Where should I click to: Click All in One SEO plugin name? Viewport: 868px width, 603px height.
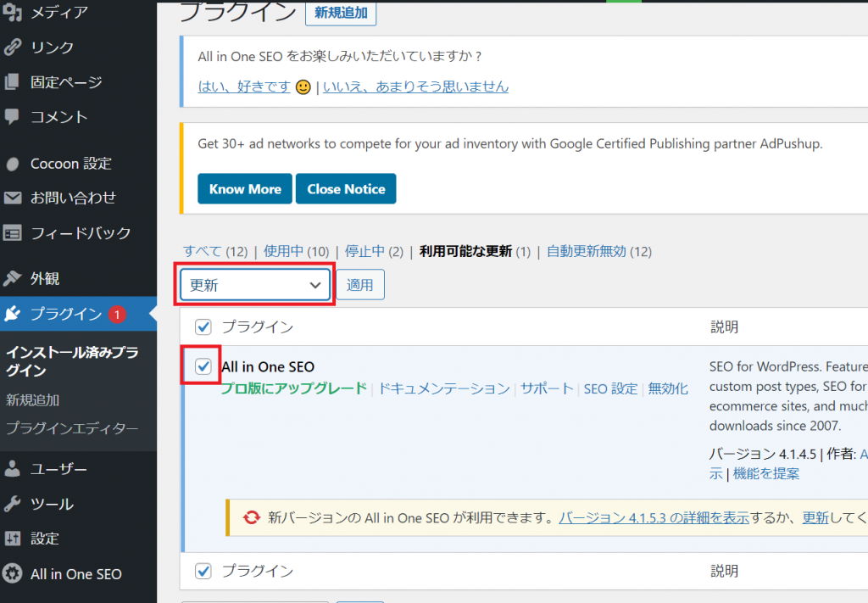click(268, 366)
